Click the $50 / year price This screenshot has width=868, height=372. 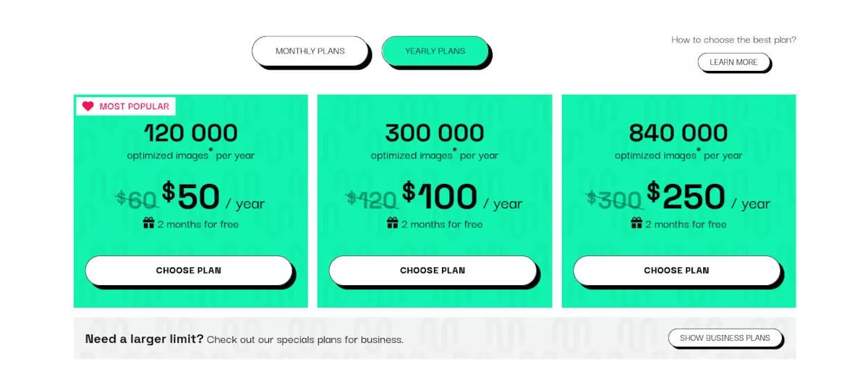pyautogui.click(x=213, y=196)
